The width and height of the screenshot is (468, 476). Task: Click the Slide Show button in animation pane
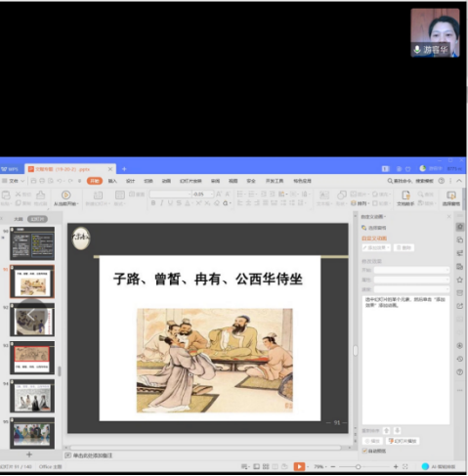[x=403, y=441]
